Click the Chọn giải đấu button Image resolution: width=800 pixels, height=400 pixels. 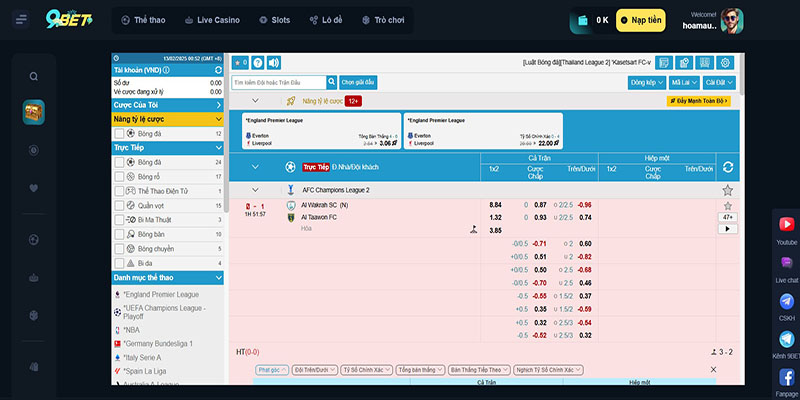[358, 83]
